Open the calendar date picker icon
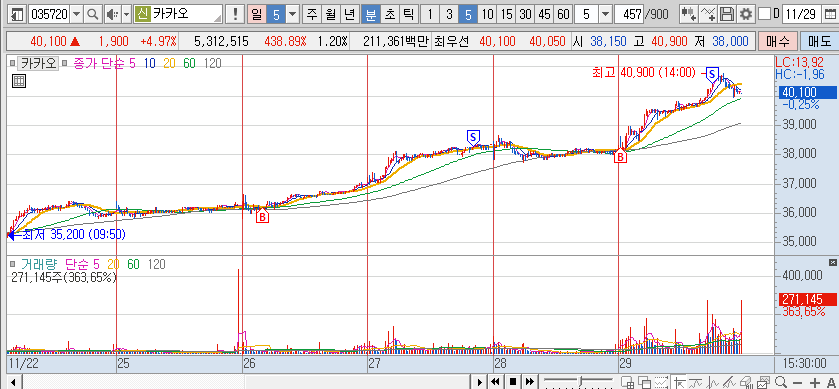 pyautogui.click(x=830, y=14)
